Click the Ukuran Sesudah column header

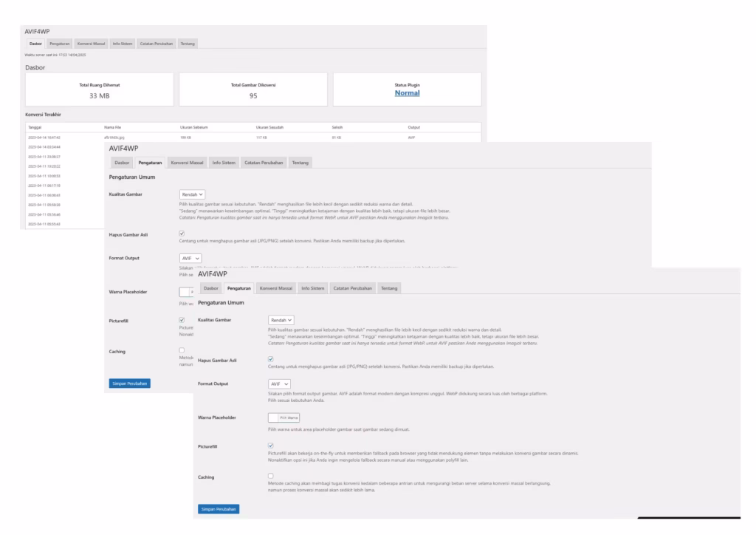pyautogui.click(x=269, y=127)
